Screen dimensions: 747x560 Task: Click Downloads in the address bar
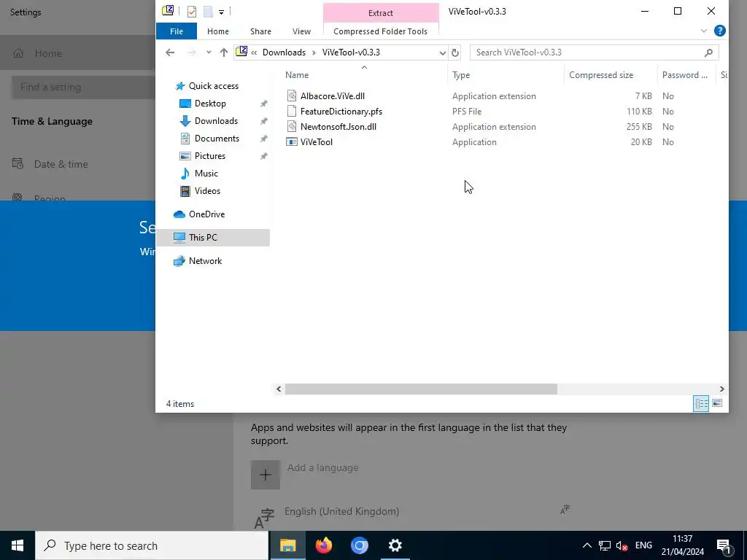(x=284, y=52)
